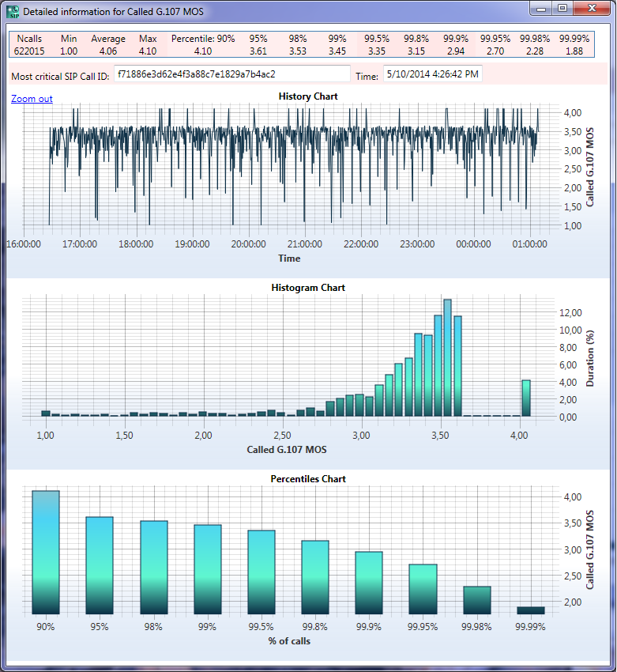Select the Min value 1.00

69,51
